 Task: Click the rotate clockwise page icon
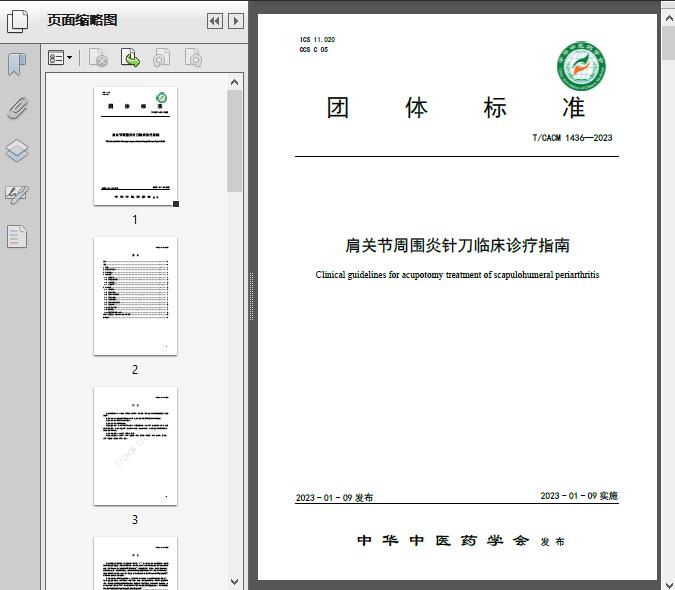(x=193, y=58)
